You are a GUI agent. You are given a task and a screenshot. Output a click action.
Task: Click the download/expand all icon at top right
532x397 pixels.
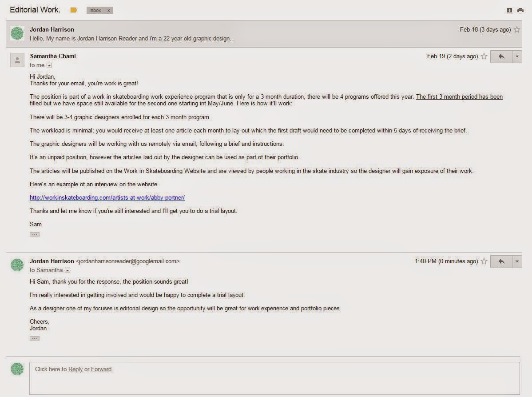pos(509,11)
